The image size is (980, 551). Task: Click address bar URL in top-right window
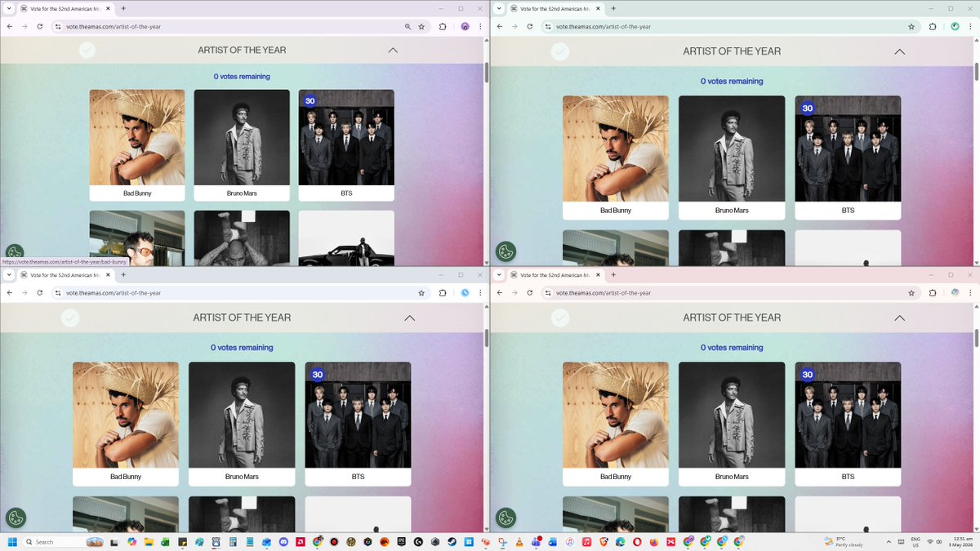(x=604, y=26)
